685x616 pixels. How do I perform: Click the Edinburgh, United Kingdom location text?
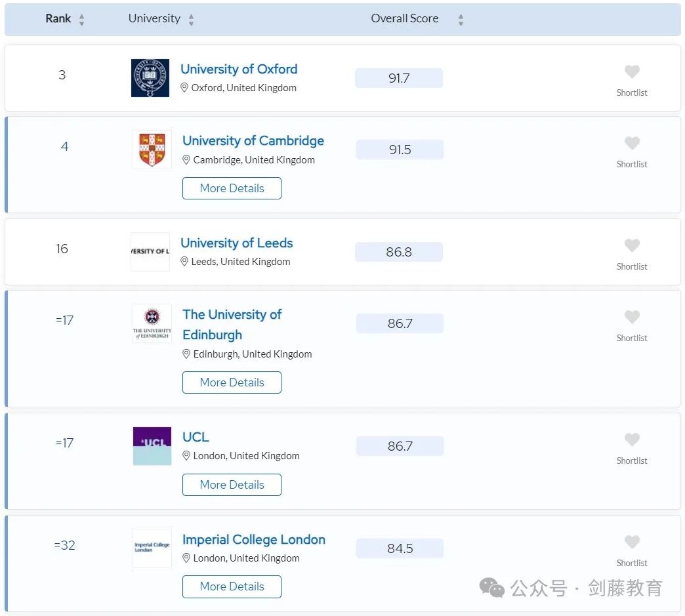point(253,354)
